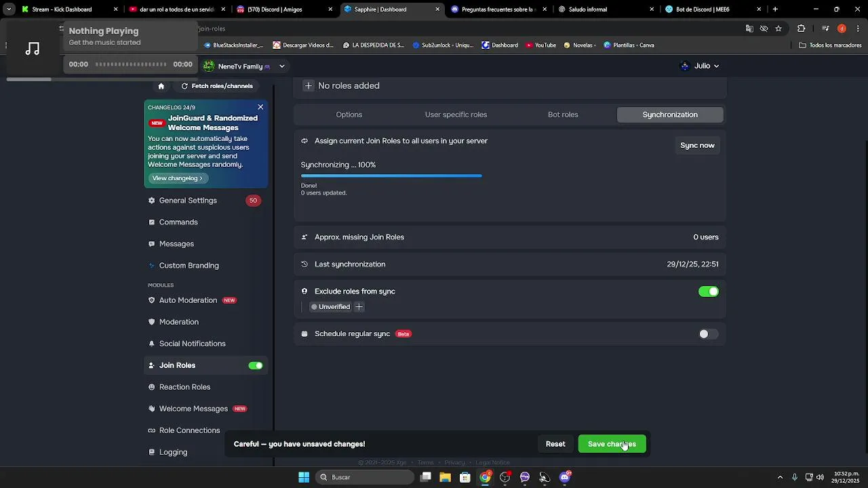Screen dimensions: 868x488
Task: Open the Moderation sidebar icon
Action: [x=152, y=322]
